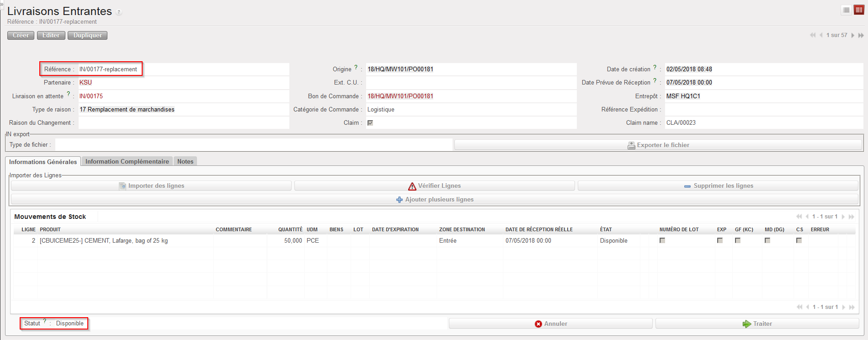Jump to last record in top pager
The image size is (868, 340).
pos(861,35)
